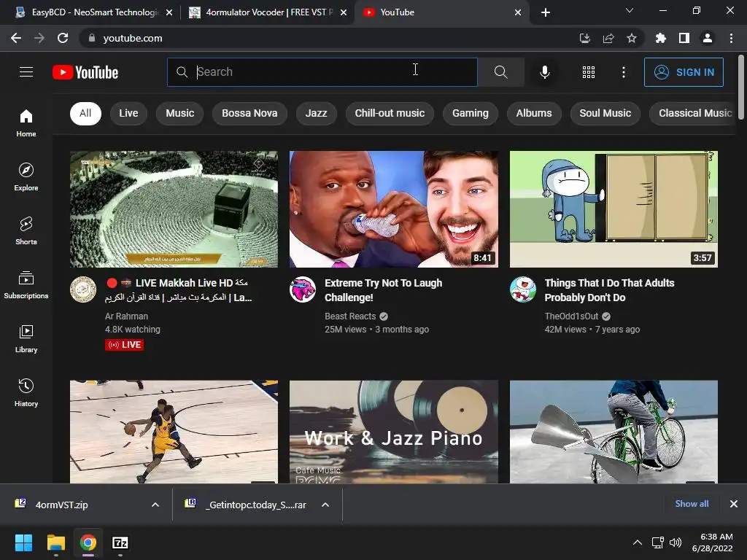
Task: Open basketball game video thumbnail
Action: [x=174, y=432]
